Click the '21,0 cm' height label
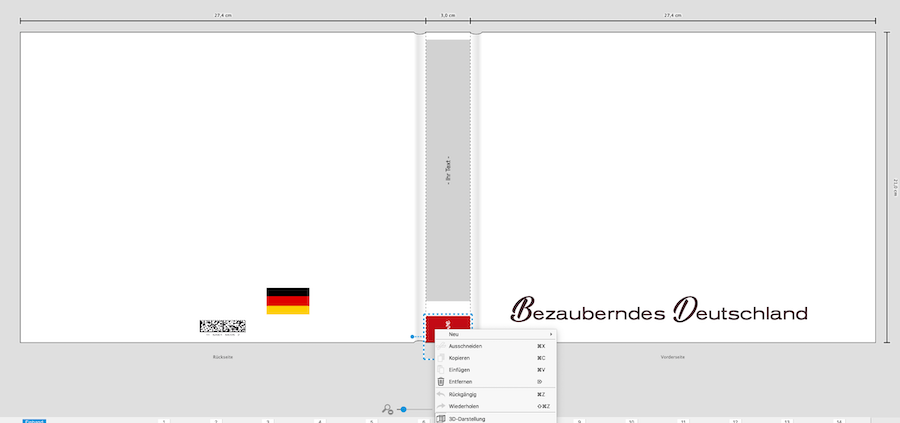Image resolution: width=900 pixels, height=423 pixels. click(x=894, y=187)
